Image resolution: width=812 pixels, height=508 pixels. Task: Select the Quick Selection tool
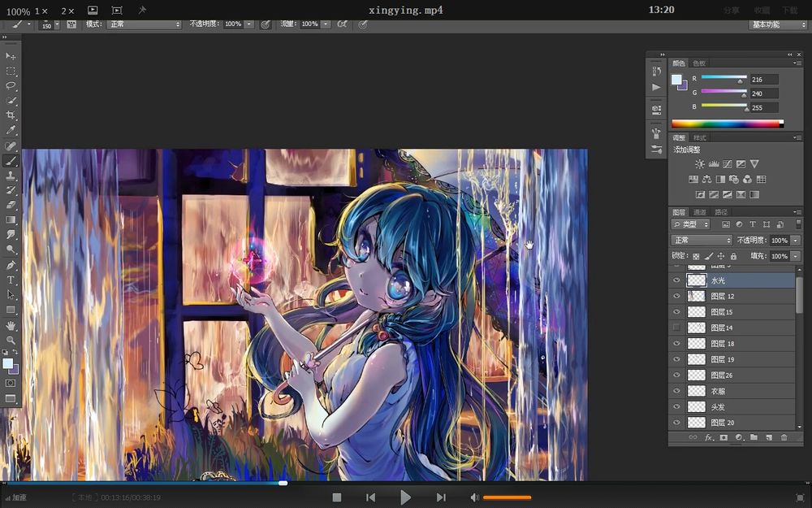click(x=11, y=101)
